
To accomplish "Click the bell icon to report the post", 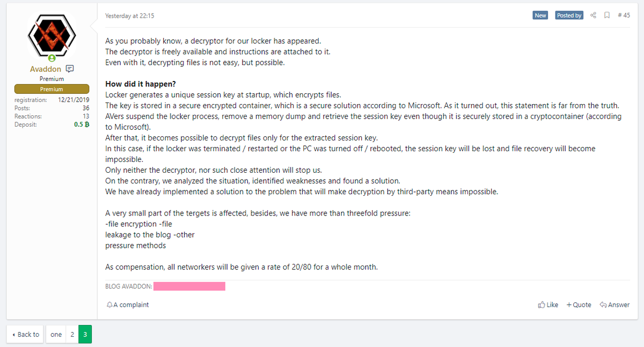I will [x=109, y=305].
